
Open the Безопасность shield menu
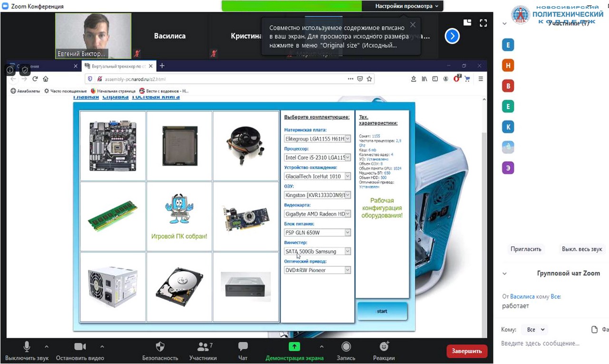160,352
